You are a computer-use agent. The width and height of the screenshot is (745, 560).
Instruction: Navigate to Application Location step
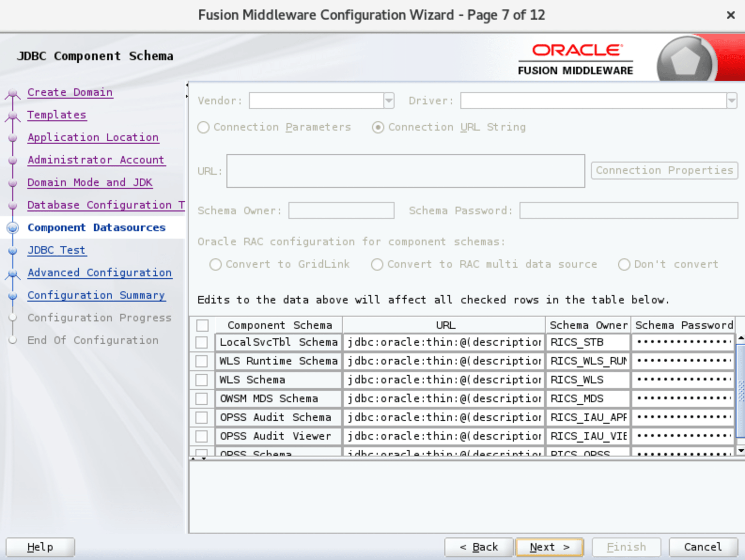coord(93,137)
